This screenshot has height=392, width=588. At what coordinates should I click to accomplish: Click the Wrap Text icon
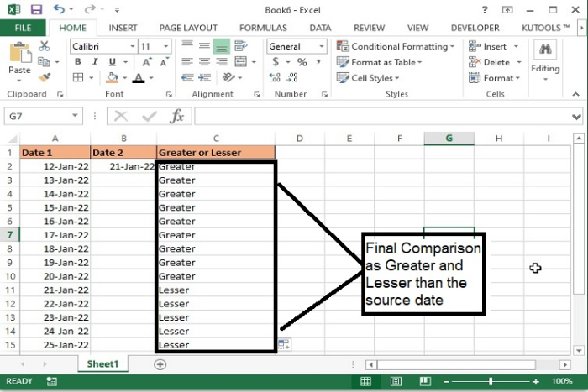241,46
